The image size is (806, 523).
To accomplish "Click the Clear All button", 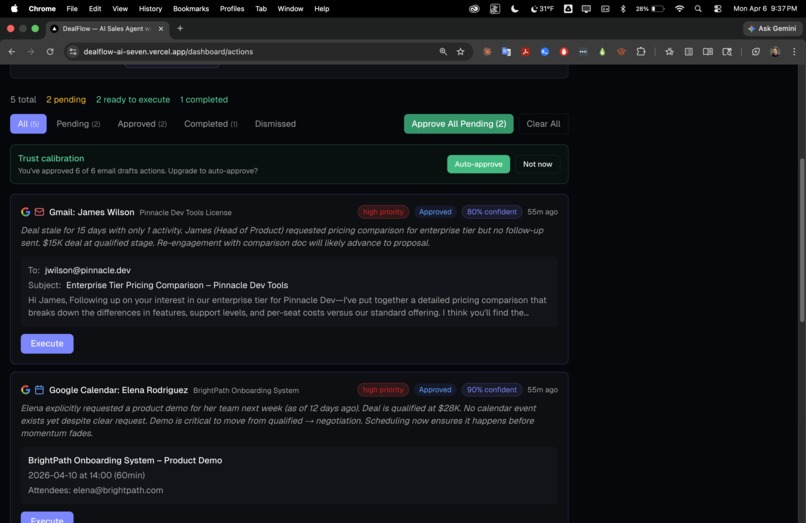I will 543,124.
